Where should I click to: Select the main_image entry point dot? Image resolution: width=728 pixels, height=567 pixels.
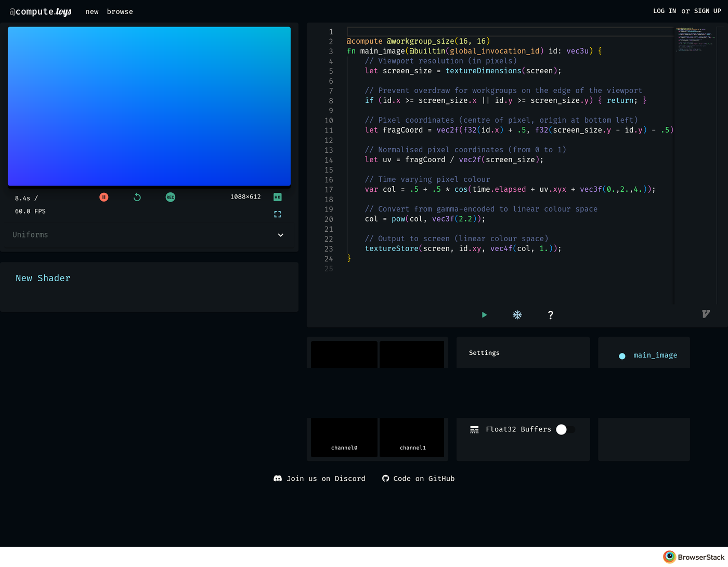(622, 356)
